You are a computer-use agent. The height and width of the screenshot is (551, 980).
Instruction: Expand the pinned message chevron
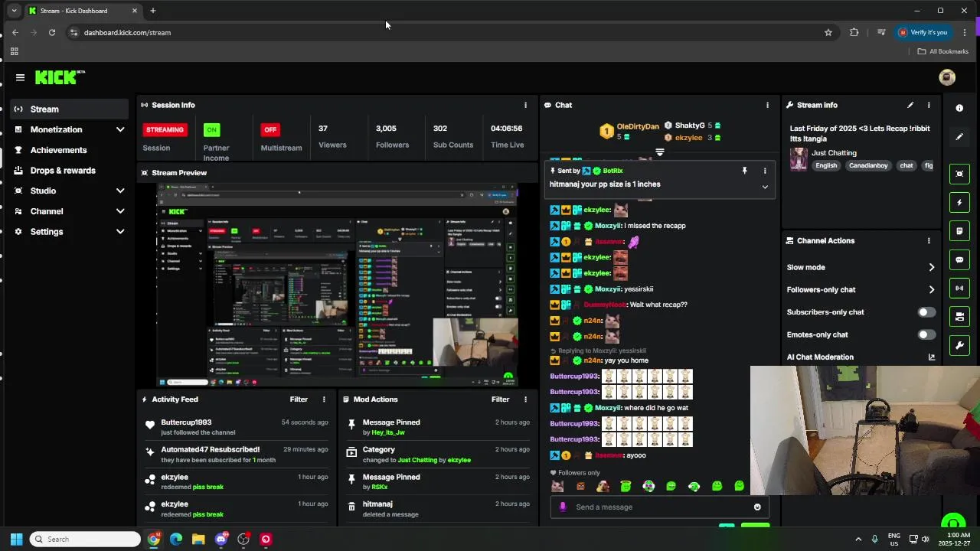coord(764,187)
